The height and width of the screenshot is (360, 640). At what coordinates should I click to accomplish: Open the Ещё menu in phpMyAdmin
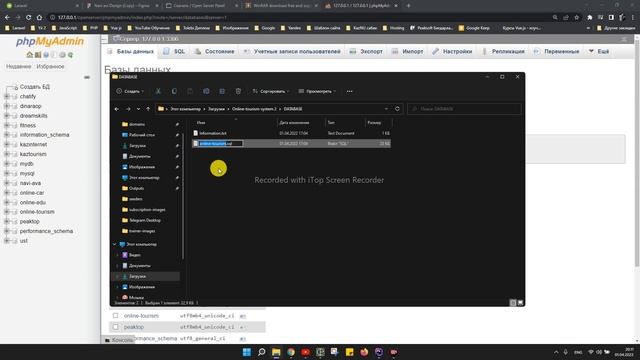[599, 51]
